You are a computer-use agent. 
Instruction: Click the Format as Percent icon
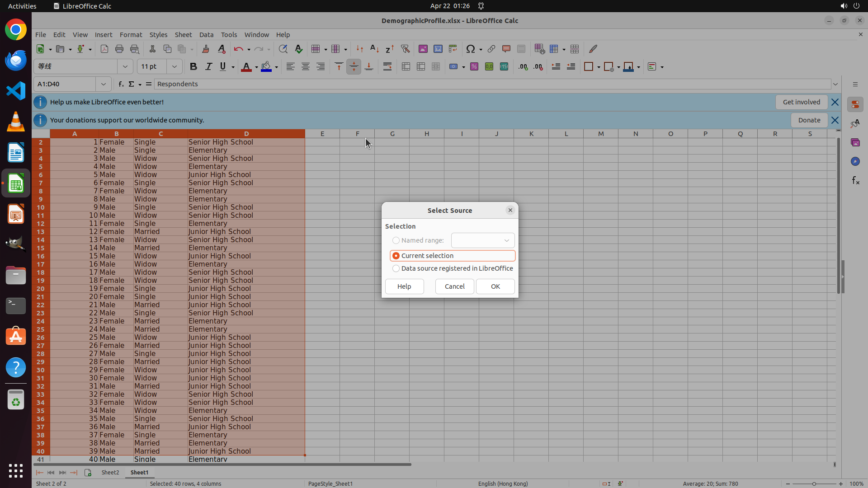pyautogui.click(x=474, y=66)
